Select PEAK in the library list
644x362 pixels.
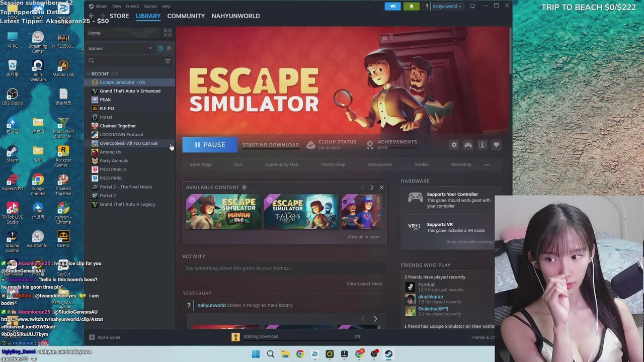click(130, 100)
